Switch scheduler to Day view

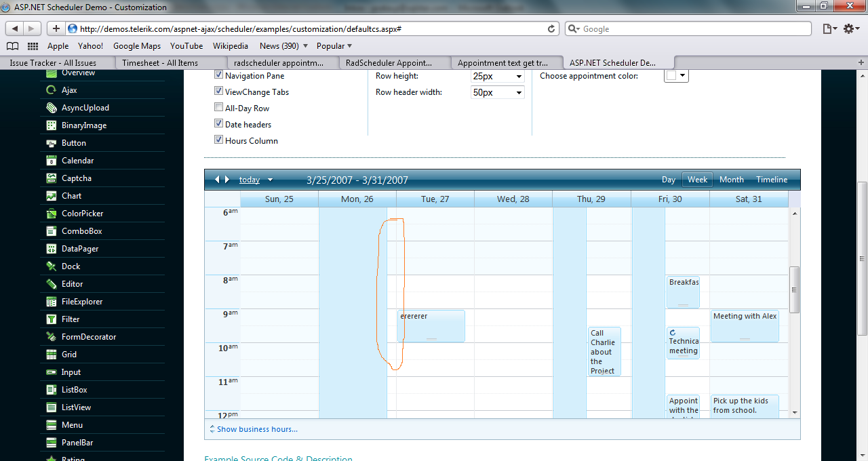tap(669, 180)
